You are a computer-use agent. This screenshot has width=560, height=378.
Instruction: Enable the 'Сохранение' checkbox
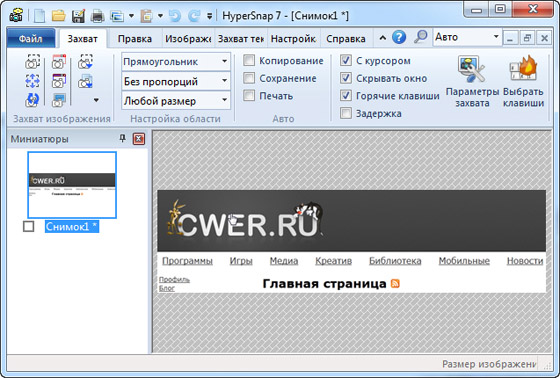249,78
